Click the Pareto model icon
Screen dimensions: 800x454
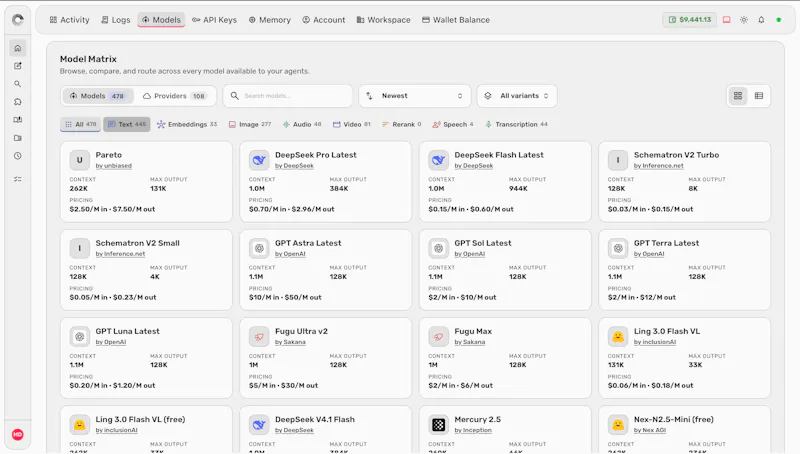pos(80,160)
